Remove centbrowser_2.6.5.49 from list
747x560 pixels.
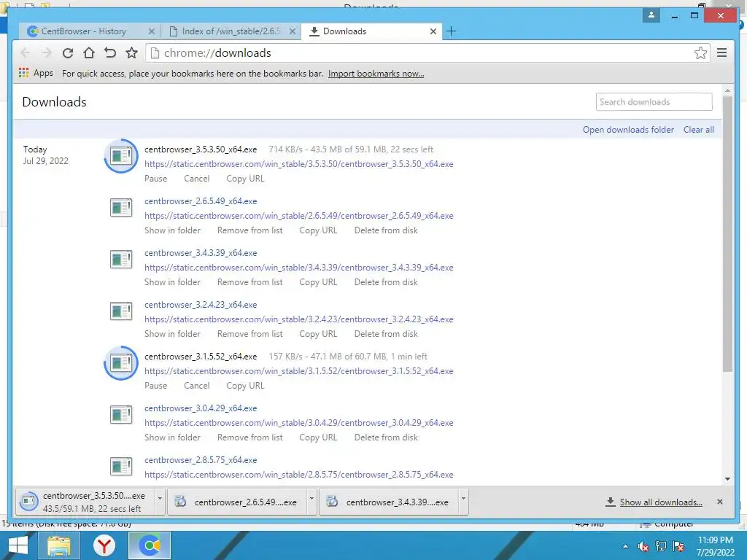pos(250,230)
